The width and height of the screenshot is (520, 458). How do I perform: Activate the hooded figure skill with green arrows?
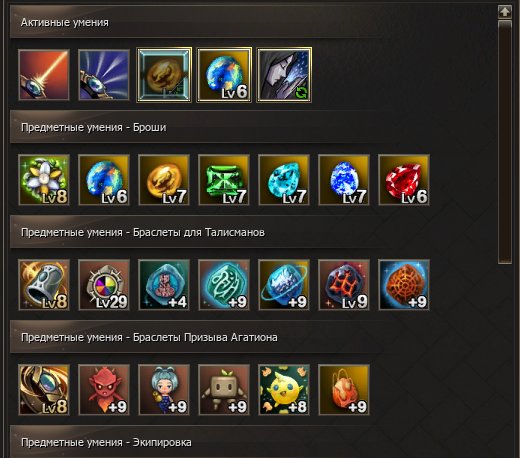284,75
